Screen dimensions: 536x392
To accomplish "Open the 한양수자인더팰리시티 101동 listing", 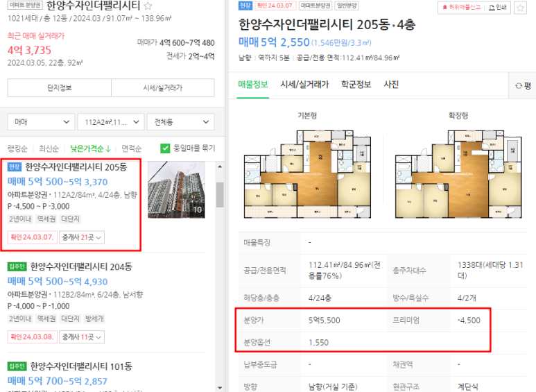I will [81, 366].
